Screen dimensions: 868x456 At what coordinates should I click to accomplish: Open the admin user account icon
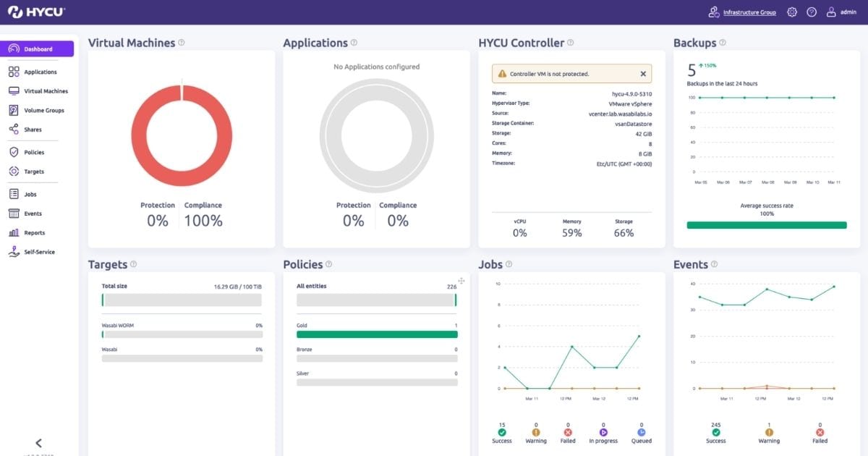pyautogui.click(x=831, y=12)
